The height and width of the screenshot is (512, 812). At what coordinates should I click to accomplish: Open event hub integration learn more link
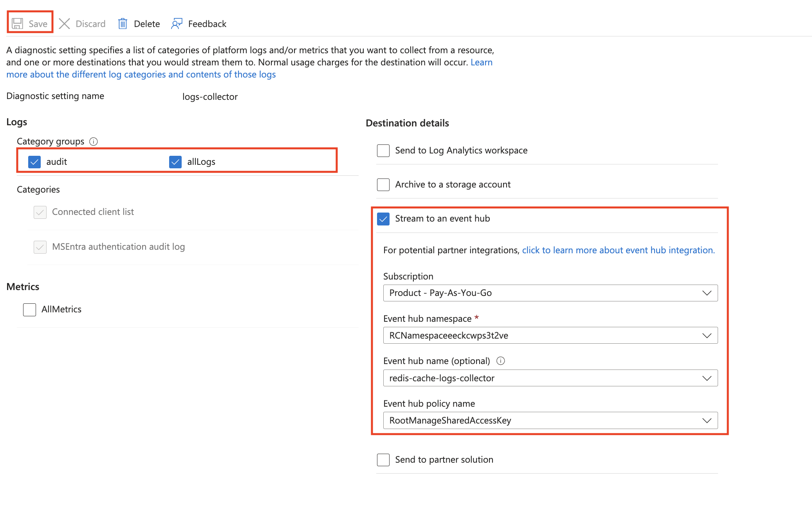click(x=618, y=250)
